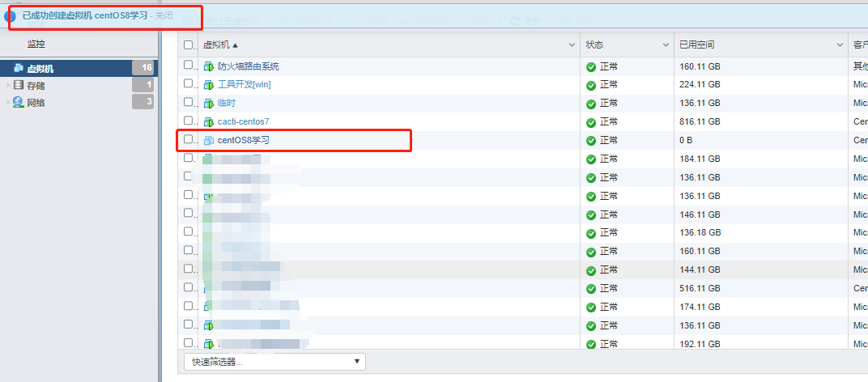Click the 816.11 GB used space cell

click(700, 121)
